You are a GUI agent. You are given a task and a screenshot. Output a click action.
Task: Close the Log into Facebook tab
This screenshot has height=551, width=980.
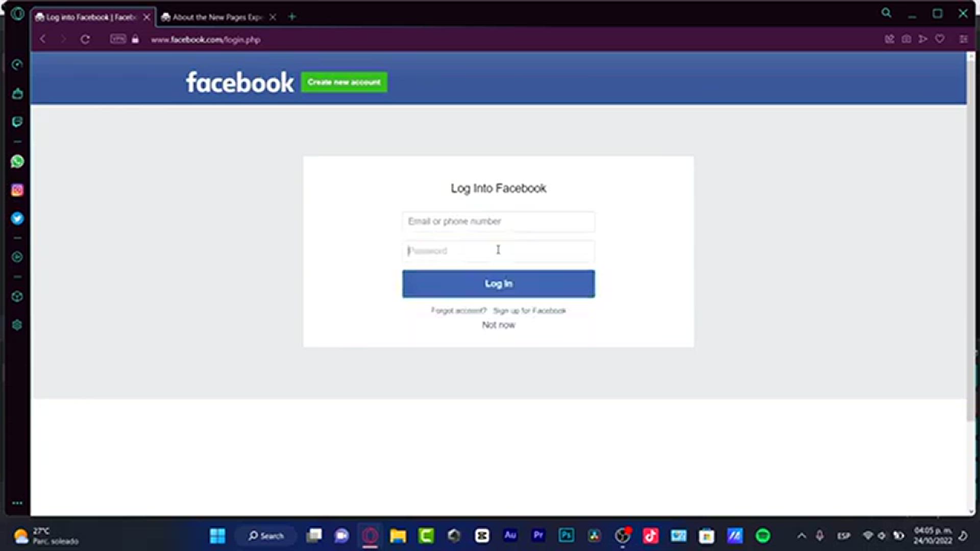(147, 17)
